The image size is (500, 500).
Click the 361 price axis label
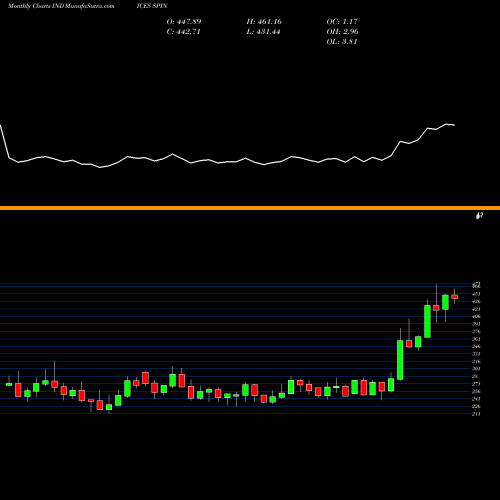(477, 339)
